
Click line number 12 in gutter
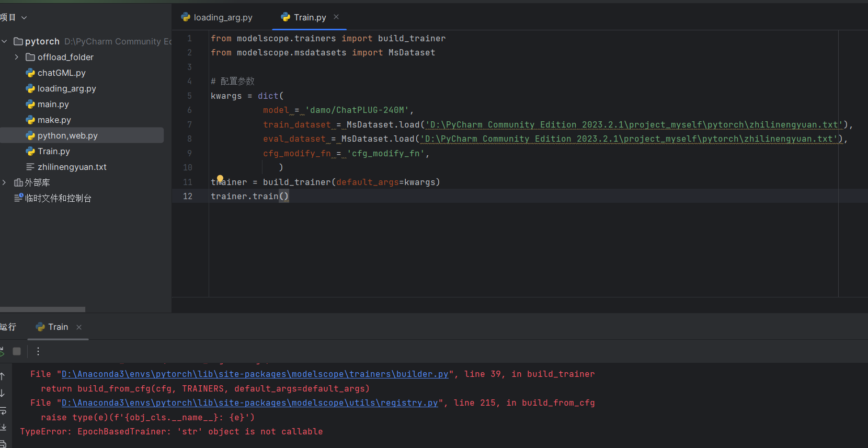[188, 197]
